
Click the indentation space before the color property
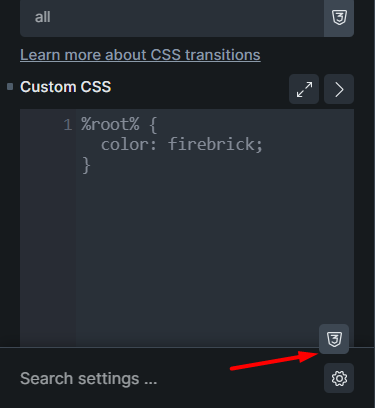[91, 145]
